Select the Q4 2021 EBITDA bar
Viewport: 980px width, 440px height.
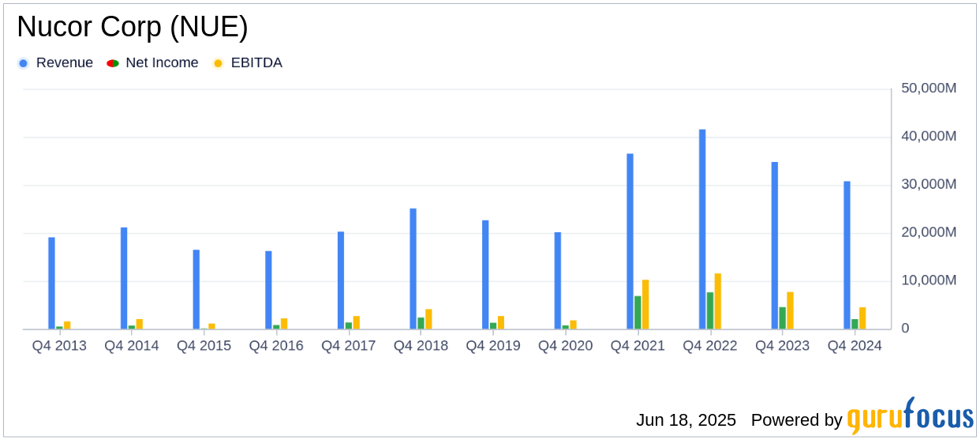click(x=645, y=304)
